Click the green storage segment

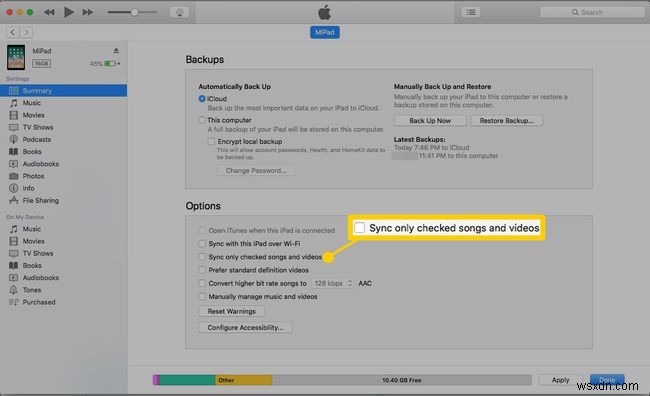tap(187, 380)
